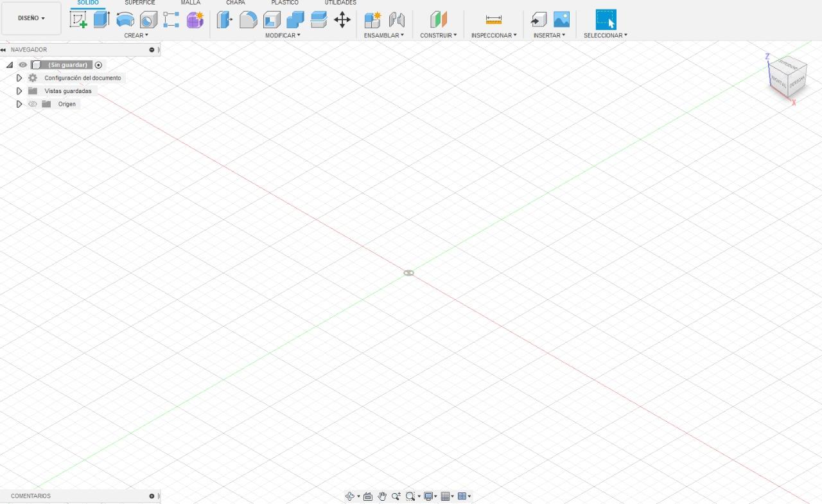Click the Offset Plane construct icon
This screenshot has height=504, width=822.
click(439, 20)
